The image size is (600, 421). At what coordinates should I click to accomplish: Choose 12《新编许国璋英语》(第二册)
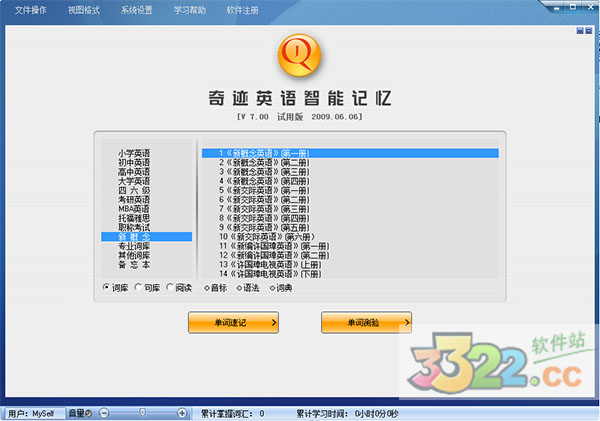(x=274, y=255)
